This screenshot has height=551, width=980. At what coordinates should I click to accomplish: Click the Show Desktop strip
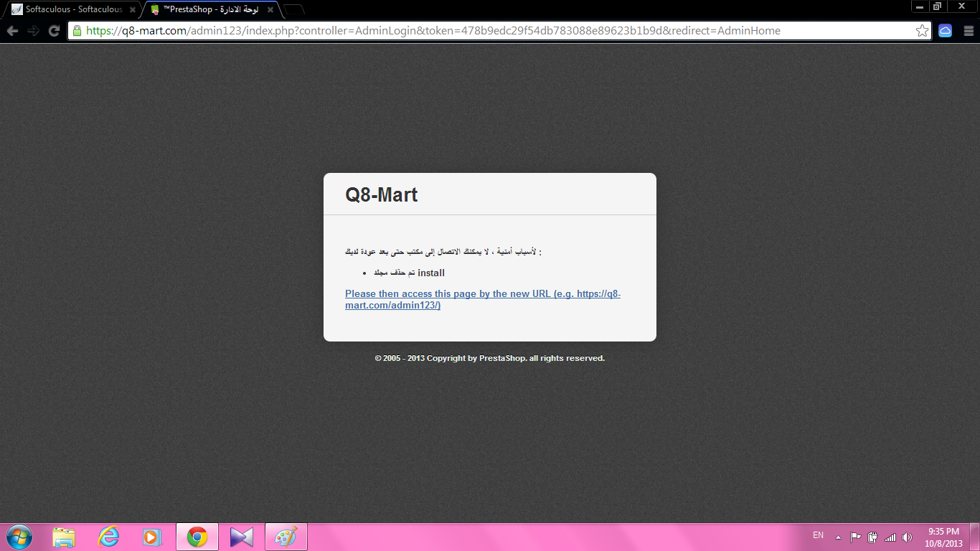coord(975,537)
